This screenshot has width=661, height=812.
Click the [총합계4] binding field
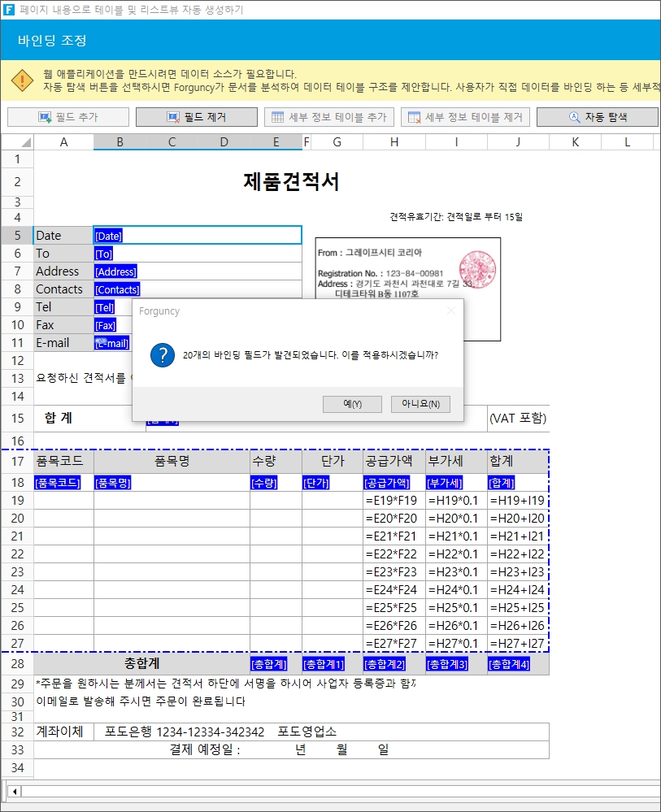[x=509, y=664]
